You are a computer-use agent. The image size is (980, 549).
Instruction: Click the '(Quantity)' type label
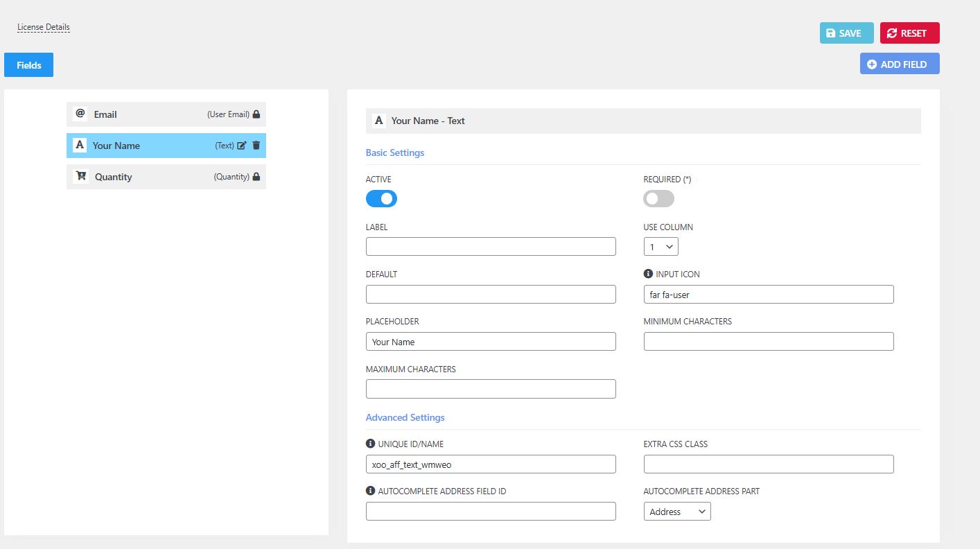(x=231, y=177)
